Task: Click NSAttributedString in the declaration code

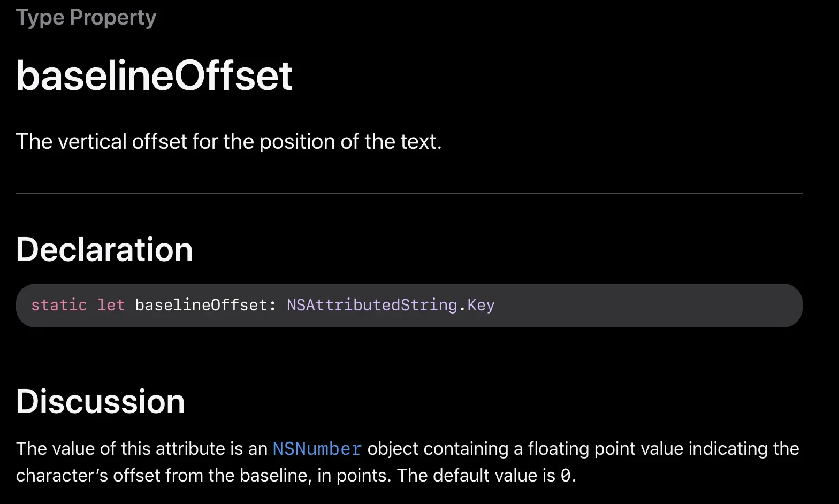Action: 372,305
